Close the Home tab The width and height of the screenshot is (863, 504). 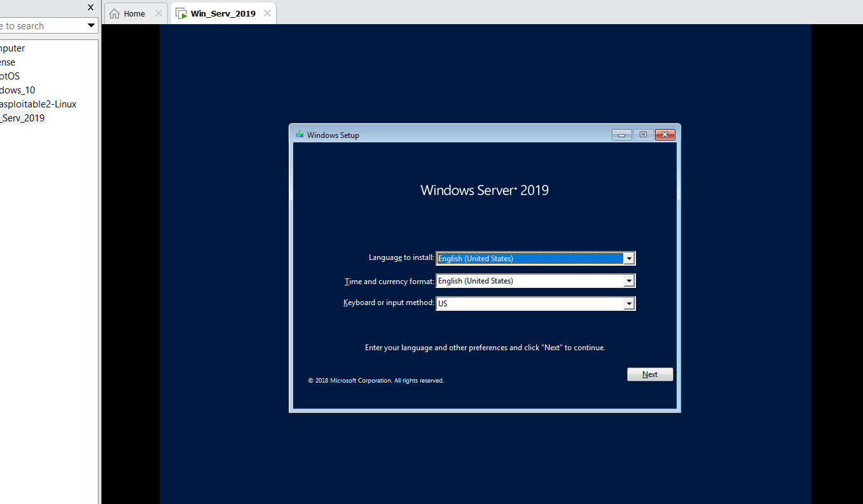click(x=158, y=13)
